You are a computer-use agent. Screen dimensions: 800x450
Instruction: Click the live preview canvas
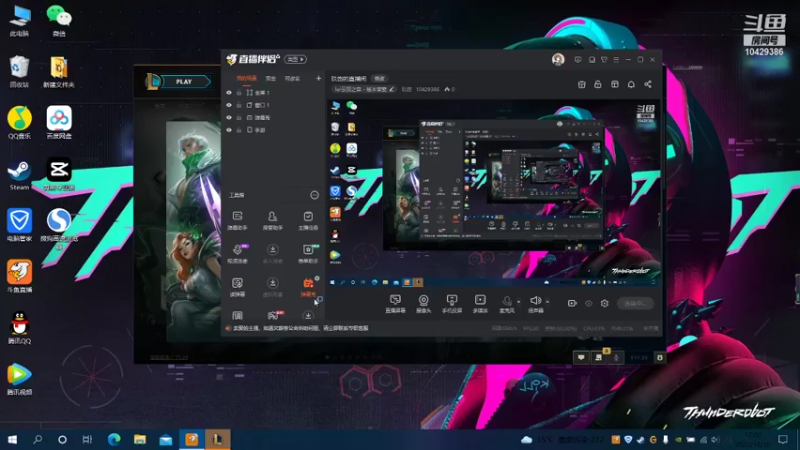coord(494,193)
